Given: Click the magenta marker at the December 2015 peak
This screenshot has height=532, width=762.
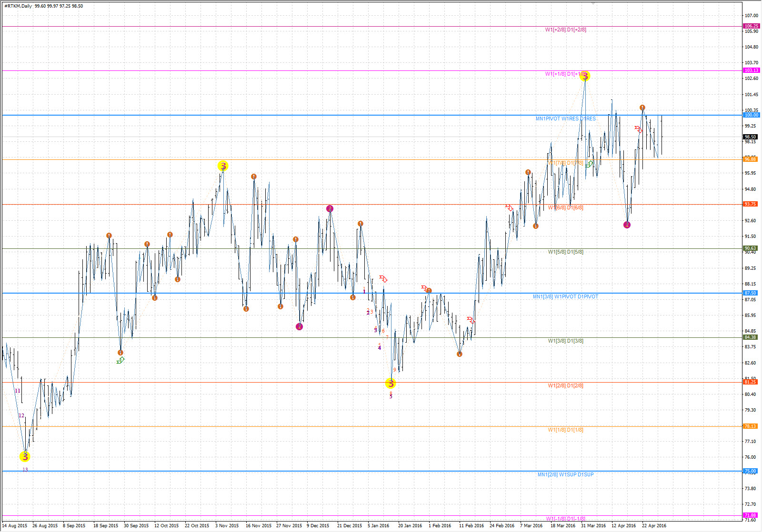Looking at the screenshot, I should click(x=330, y=209).
